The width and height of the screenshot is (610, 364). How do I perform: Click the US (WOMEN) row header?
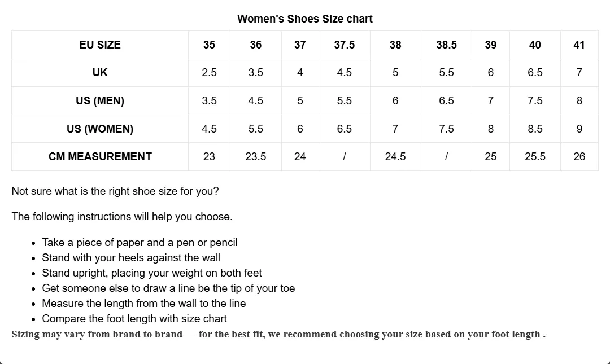tap(100, 129)
